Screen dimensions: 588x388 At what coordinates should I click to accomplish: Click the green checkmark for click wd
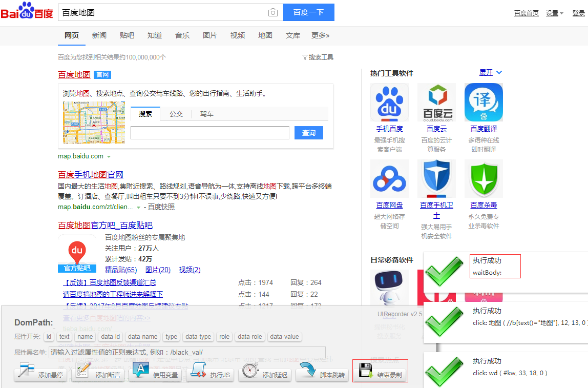(x=445, y=372)
